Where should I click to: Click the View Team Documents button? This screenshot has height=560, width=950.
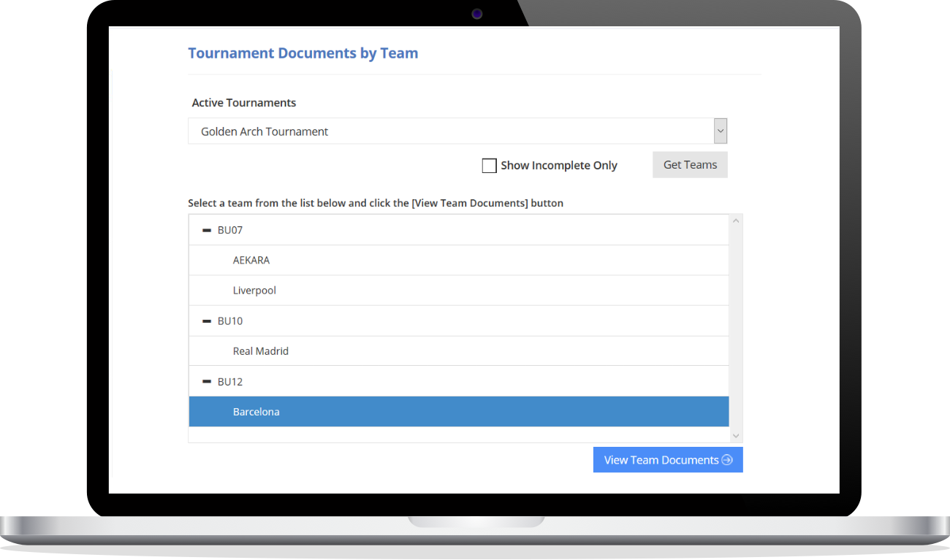tap(668, 460)
